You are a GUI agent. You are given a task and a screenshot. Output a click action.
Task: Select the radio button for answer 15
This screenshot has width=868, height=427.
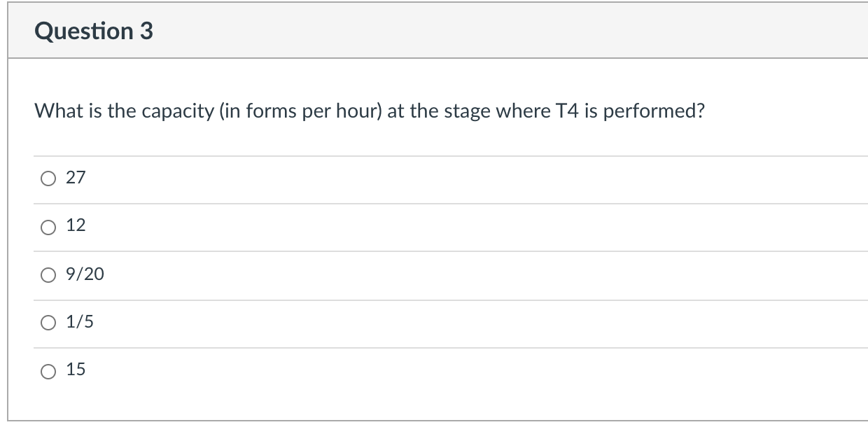tap(48, 370)
